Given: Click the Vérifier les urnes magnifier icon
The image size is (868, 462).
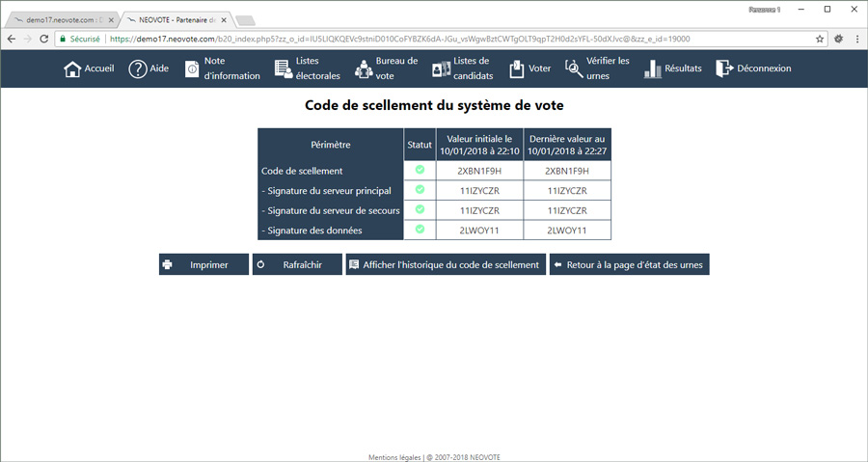Looking at the screenshot, I should (574, 69).
